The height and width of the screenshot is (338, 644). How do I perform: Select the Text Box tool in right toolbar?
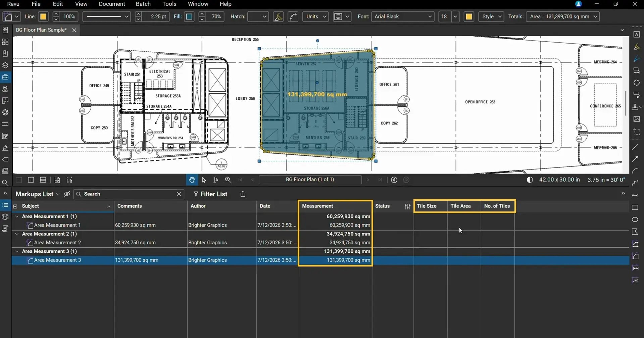tap(636, 35)
